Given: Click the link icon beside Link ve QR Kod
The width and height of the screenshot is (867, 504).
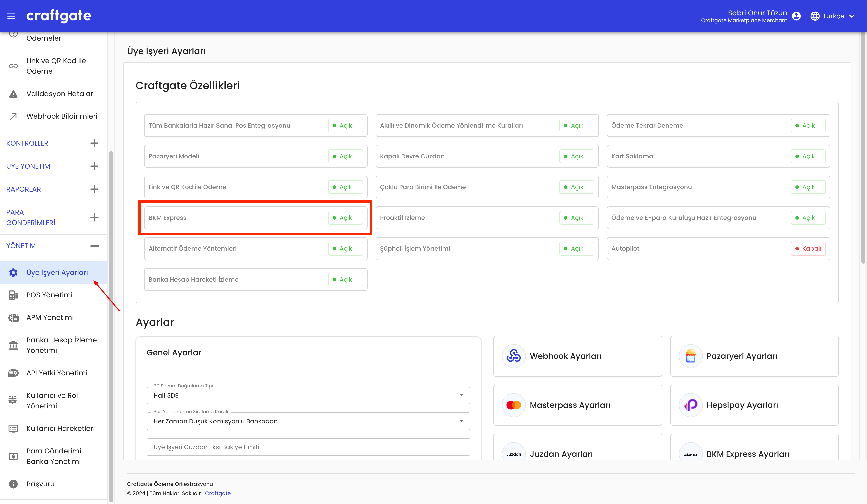Looking at the screenshot, I should point(13,66).
